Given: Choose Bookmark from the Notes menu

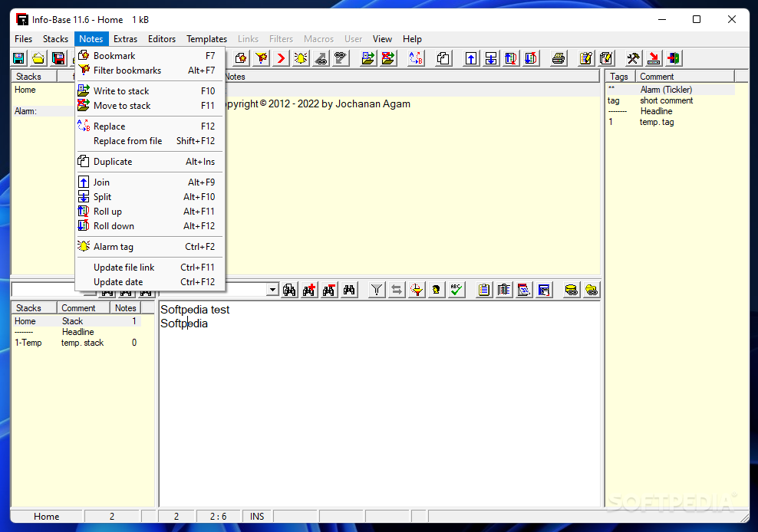Looking at the screenshot, I should click(150, 55).
